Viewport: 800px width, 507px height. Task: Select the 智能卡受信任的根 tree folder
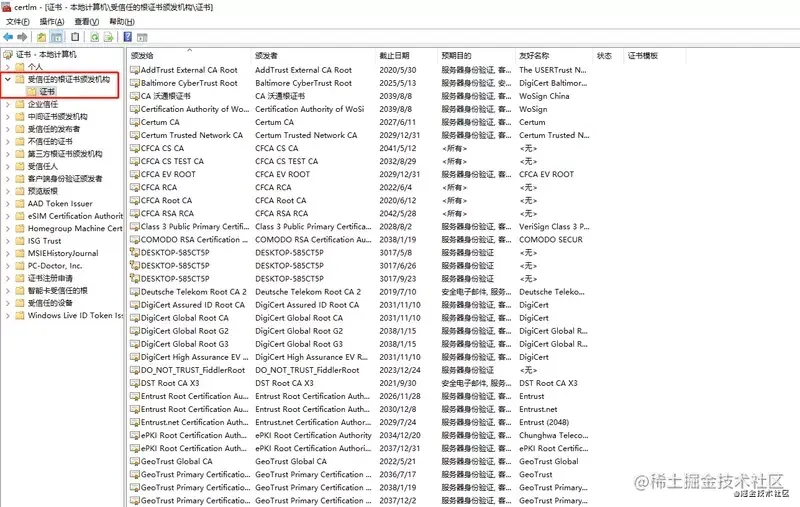pos(58,291)
